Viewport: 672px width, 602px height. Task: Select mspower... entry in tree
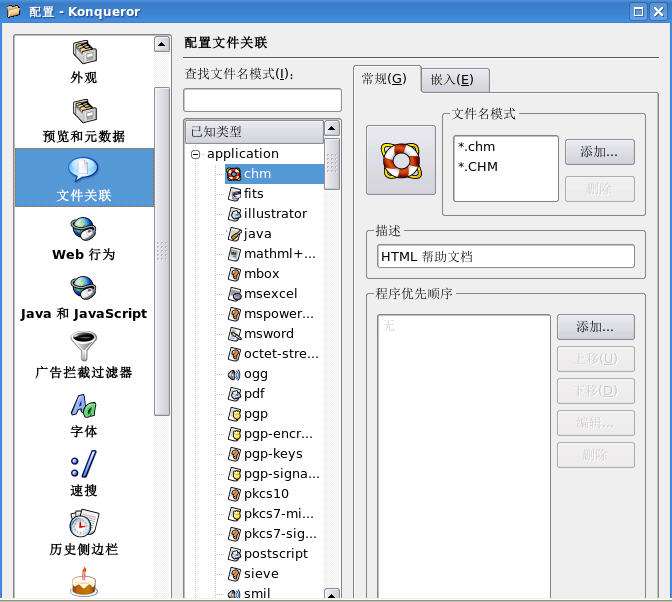coord(279,314)
